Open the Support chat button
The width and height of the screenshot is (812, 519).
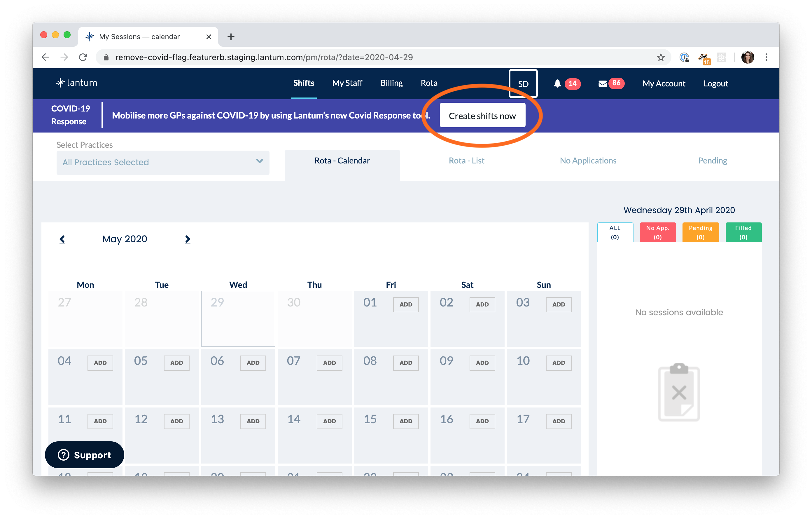click(x=84, y=454)
